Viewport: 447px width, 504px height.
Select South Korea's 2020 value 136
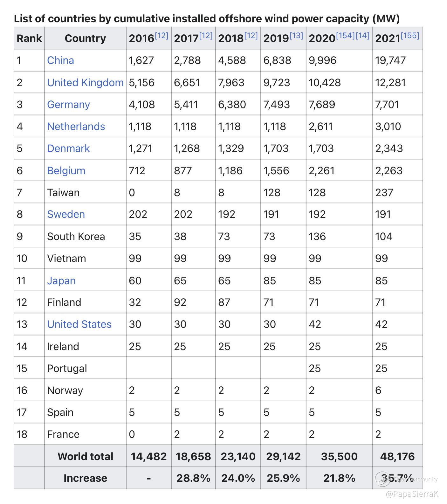317,237
